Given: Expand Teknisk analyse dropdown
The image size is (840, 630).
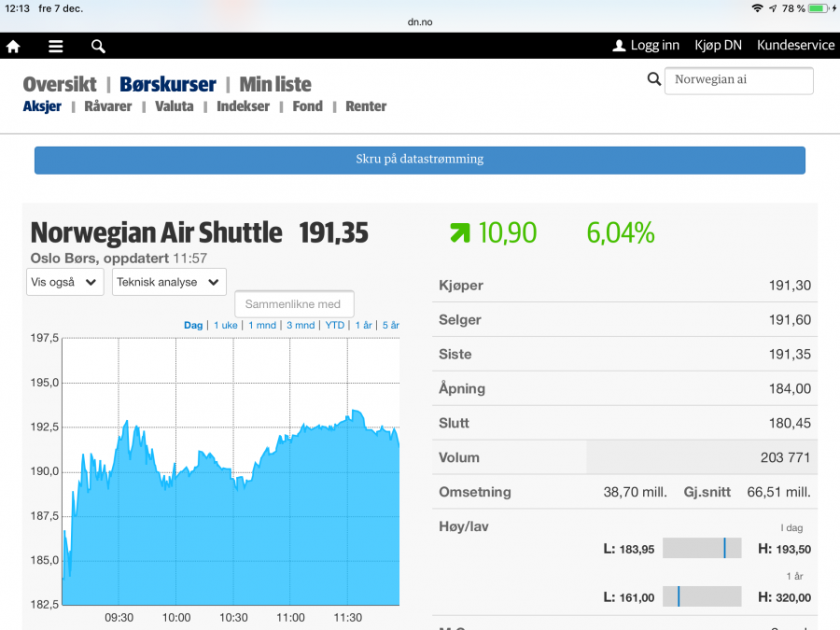Looking at the screenshot, I should [169, 282].
